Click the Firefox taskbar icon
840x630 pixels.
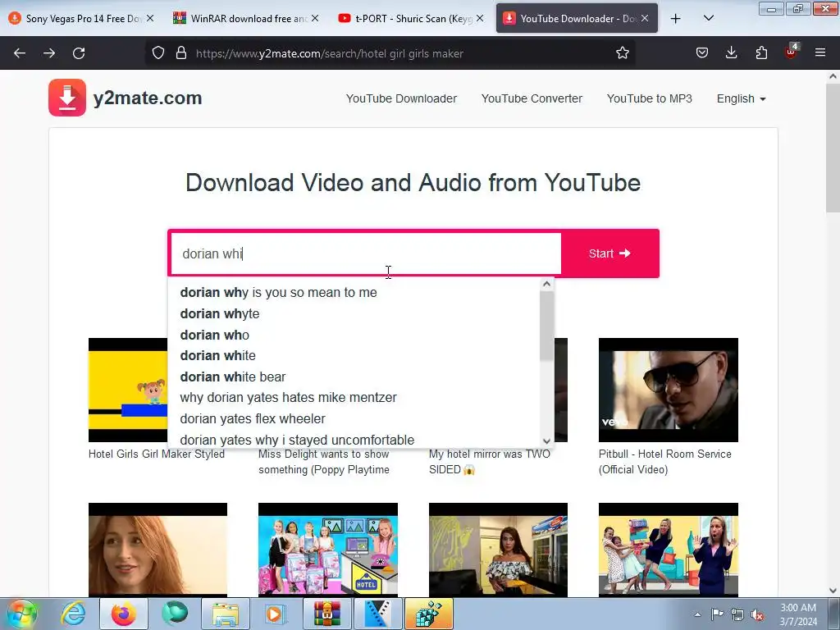tap(123, 614)
